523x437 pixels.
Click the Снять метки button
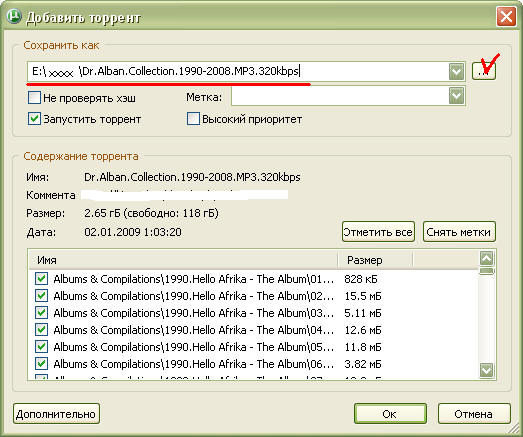(459, 232)
